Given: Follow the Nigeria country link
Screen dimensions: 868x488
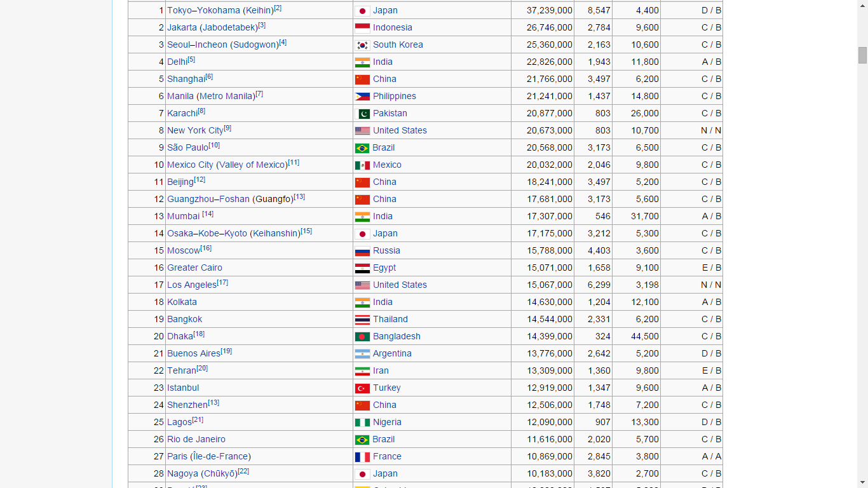Looking at the screenshot, I should pyautogui.click(x=387, y=423).
